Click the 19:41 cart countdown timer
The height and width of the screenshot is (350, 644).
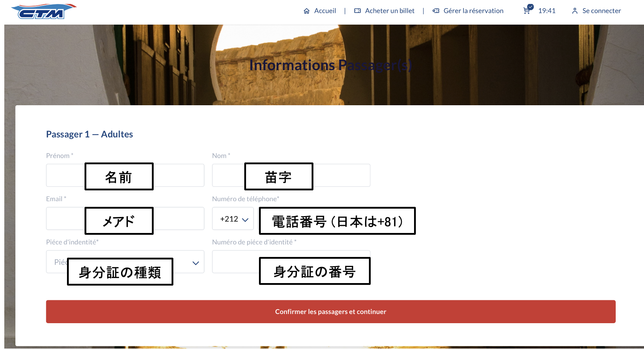click(x=547, y=11)
